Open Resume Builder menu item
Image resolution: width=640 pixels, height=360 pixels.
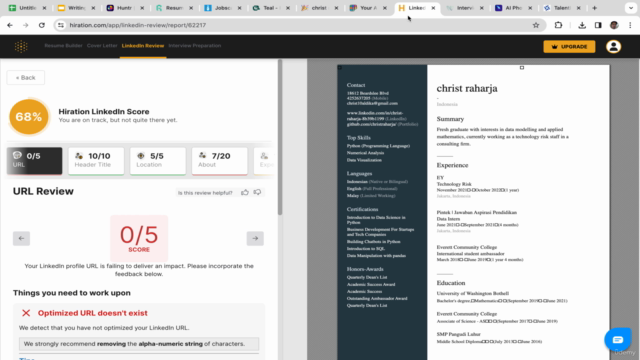coord(63,46)
